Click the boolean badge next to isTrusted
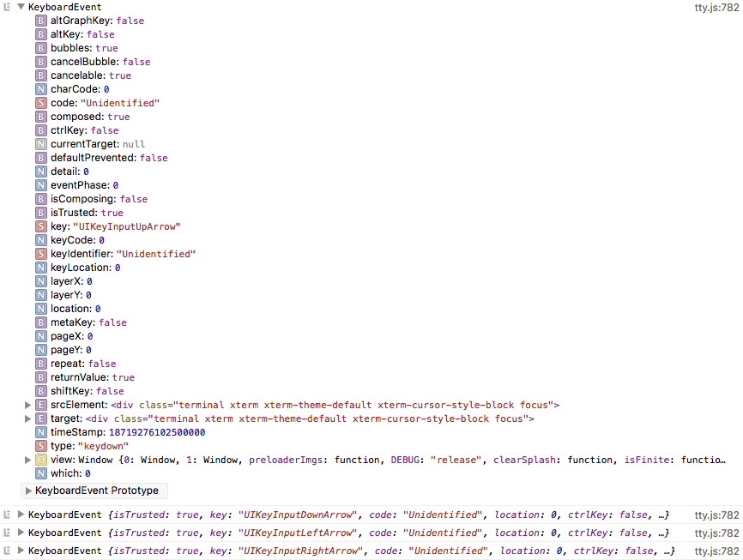Viewport: 743px width, 560px height. (41, 213)
